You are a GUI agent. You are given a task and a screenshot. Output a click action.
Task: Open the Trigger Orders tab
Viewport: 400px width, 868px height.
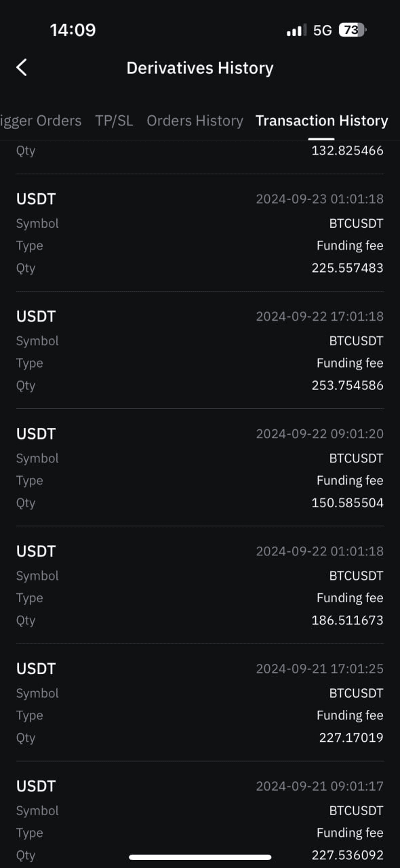point(41,121)
